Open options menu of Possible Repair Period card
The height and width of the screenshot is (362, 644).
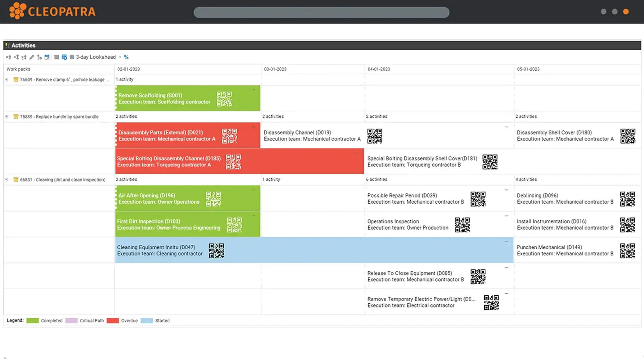[506, 190]
